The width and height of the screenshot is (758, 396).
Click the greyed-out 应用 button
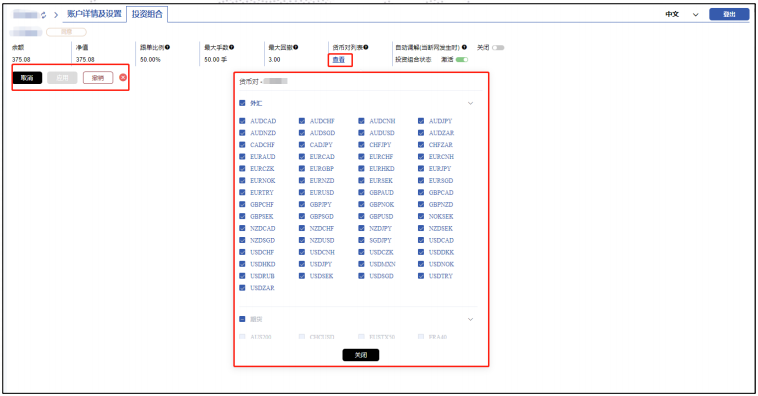pyautogui.click(x=62, y=77)
